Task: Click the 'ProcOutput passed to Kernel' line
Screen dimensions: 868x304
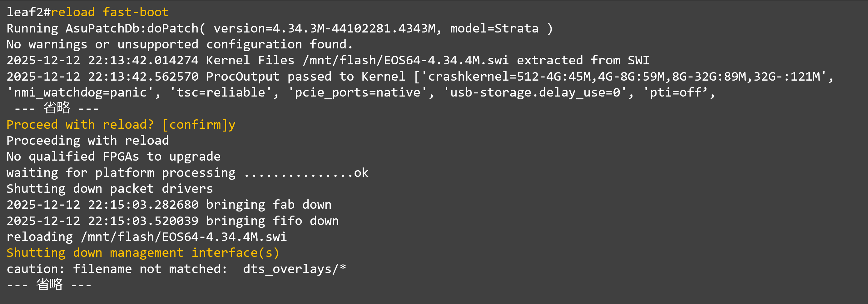Action: click(x=419, y=77)
